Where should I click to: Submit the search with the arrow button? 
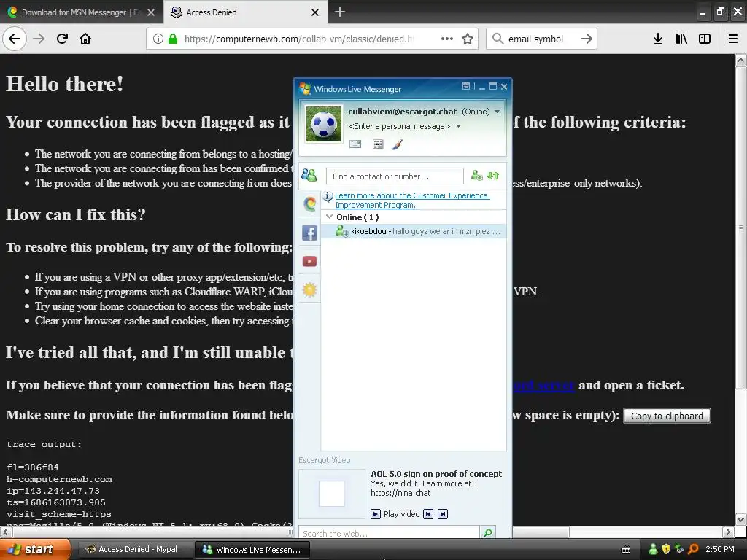(x=587, y=39)
